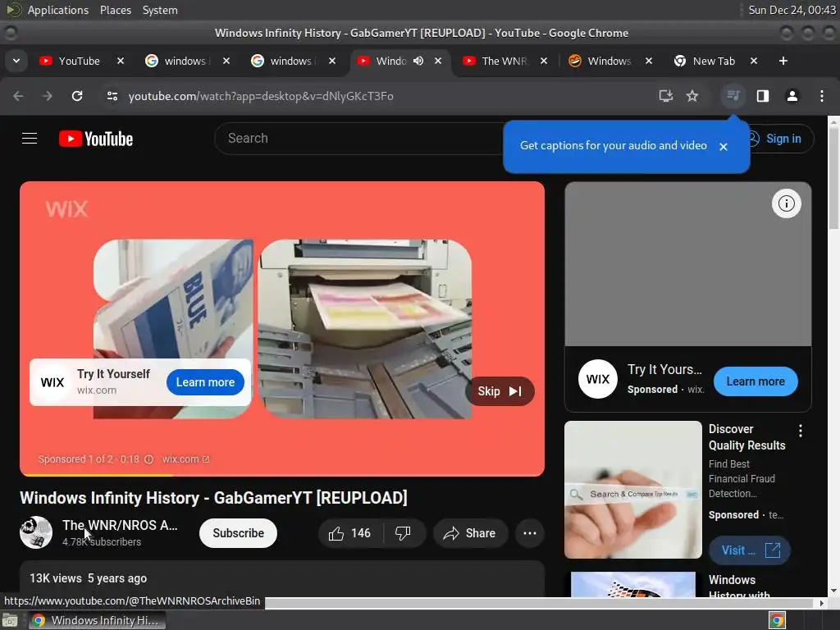Click Learn more in sidebar Wix ad

[756, 381]
